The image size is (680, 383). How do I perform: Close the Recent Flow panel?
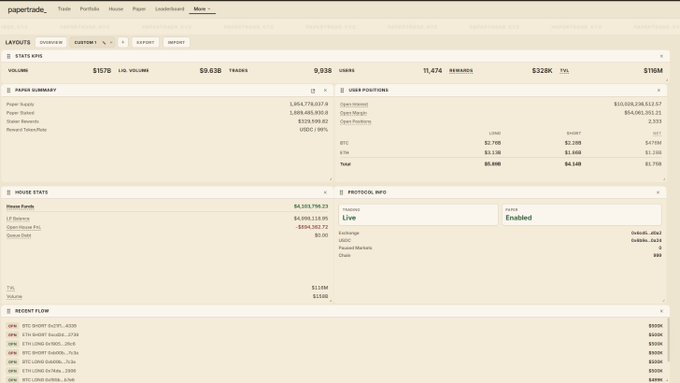point(661,311)
